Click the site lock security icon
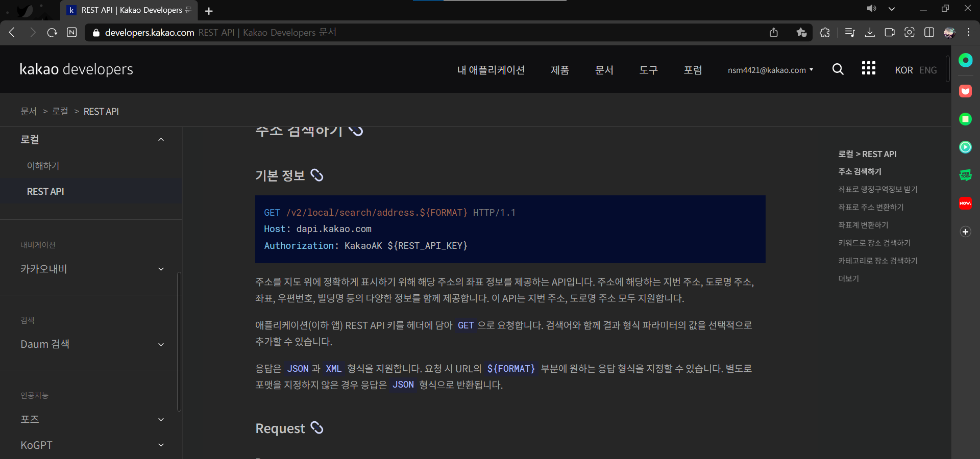 coord(95,33)
